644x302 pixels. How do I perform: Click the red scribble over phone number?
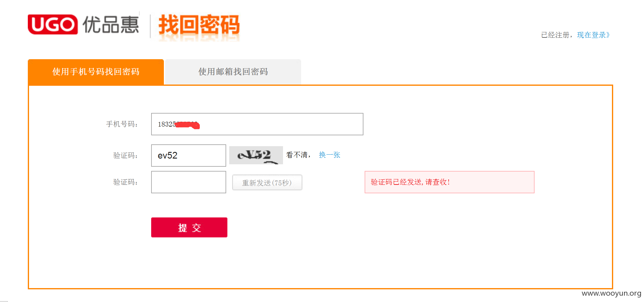click(x=187, y=125)
